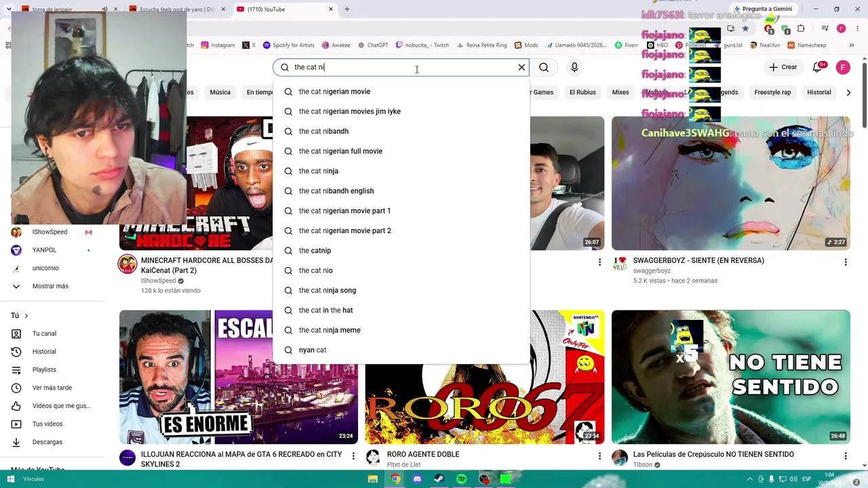
Task: Clear the YouTube search box text
Action: (521, 67)
